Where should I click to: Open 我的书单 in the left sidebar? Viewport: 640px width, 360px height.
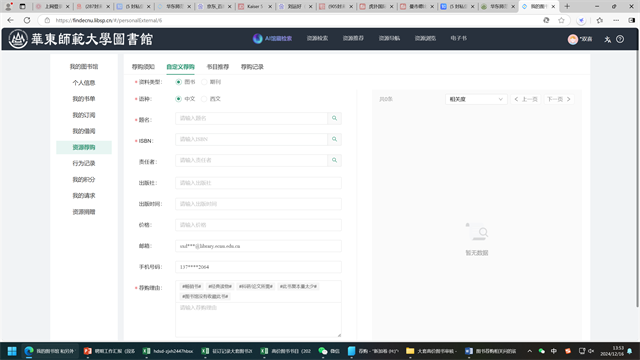point(84,99)
